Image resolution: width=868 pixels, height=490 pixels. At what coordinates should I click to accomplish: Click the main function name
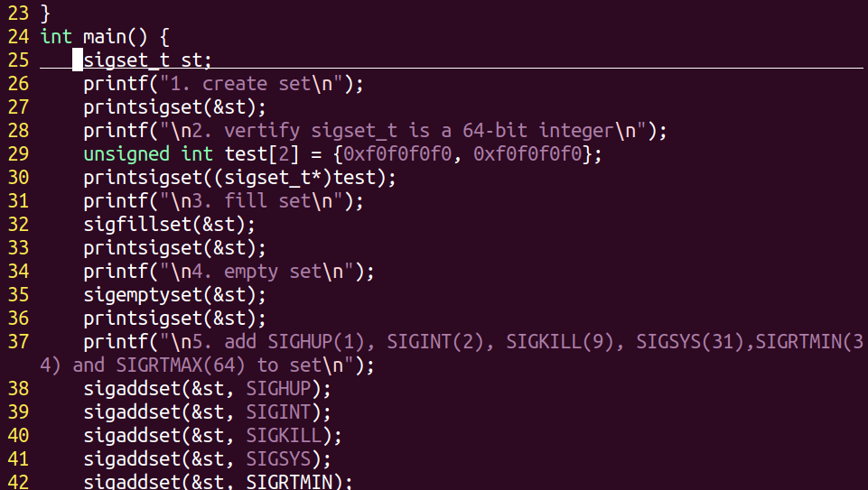click(x=105, y=37)
